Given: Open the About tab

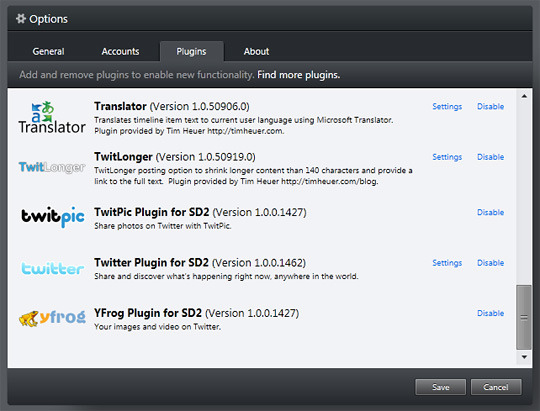Looking at the screenshot, I should click(x=256, y=51).
